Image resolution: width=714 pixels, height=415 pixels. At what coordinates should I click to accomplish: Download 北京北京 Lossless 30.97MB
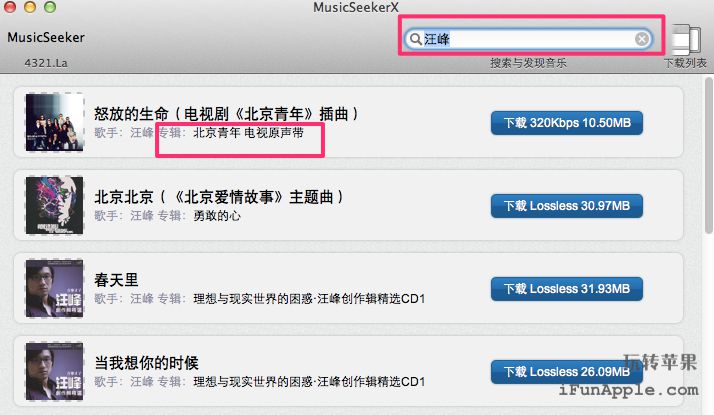pos(566,205)
